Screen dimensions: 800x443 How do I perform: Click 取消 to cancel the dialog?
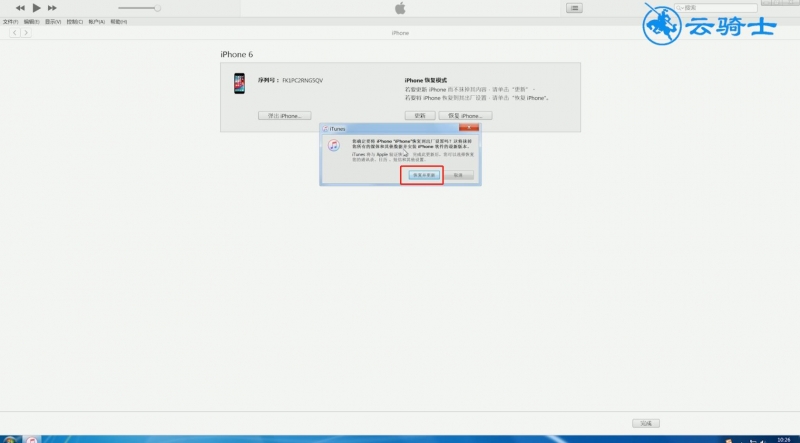point(458,175)
